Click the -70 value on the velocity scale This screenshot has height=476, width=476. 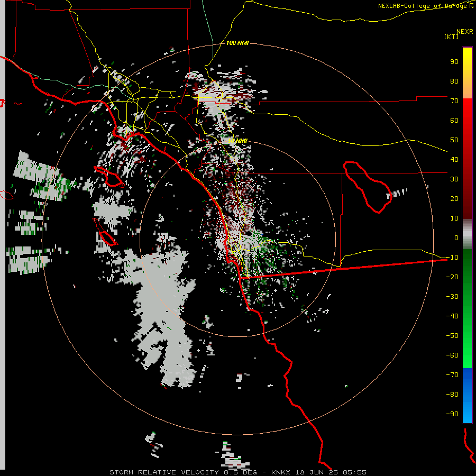(452, 375)
